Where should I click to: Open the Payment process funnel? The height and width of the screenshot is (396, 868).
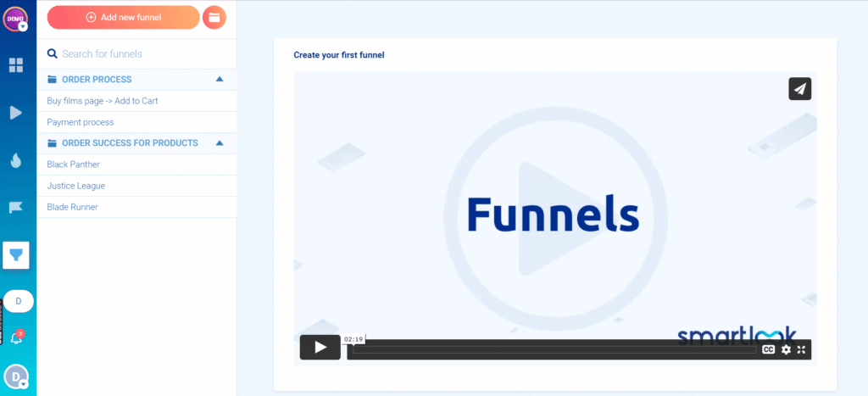81,122
